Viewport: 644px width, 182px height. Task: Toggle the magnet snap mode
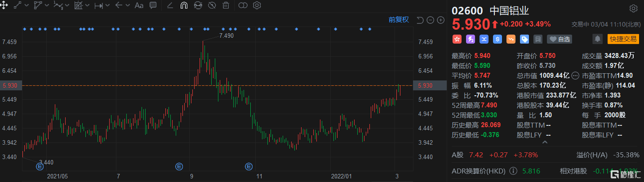[x=183, y=5]
